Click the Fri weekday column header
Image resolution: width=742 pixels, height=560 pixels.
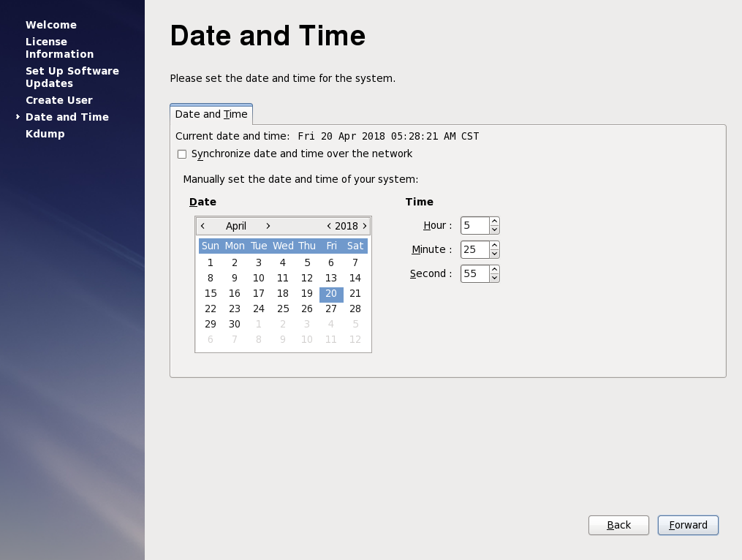tap(331, 246)
